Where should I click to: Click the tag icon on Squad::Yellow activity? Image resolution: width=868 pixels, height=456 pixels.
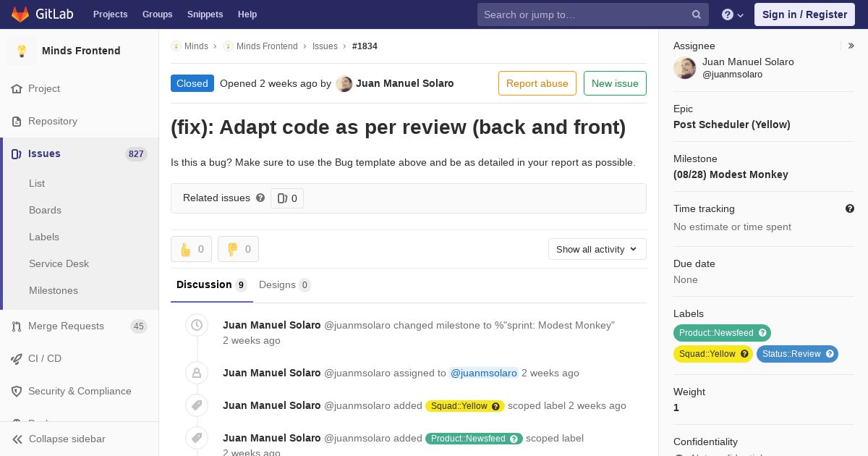tap(197, 405)
